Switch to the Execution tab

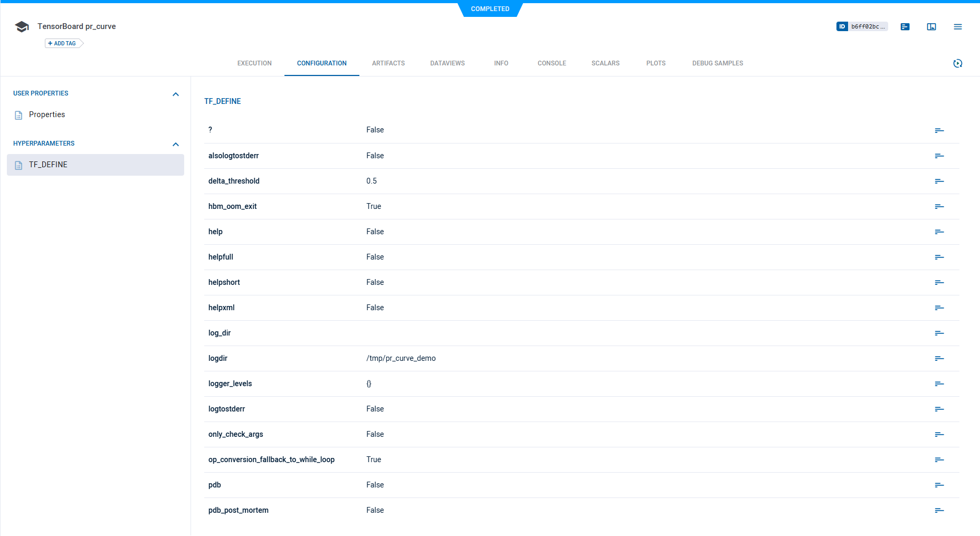(x=254, y=63)
